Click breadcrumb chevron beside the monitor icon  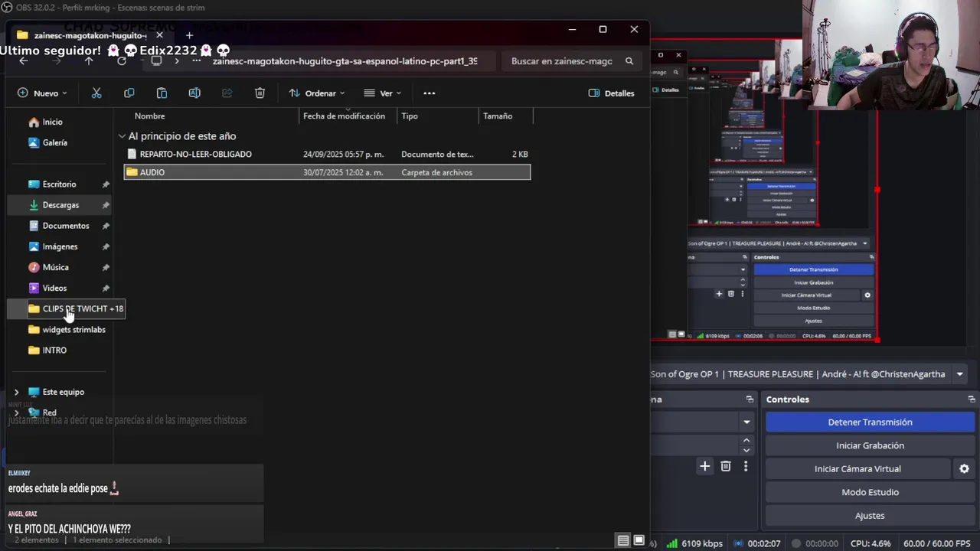pos(177,61)
